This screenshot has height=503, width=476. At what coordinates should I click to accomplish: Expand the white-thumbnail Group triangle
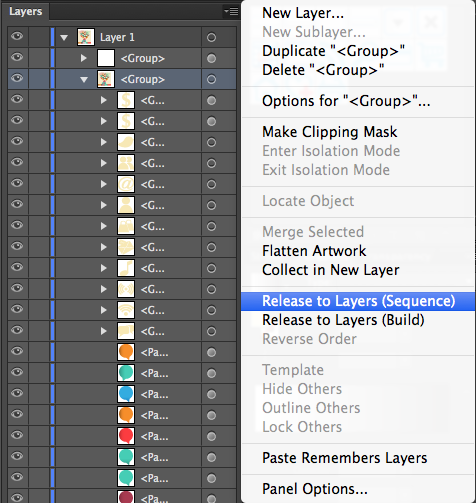click(x=84, y=58)
